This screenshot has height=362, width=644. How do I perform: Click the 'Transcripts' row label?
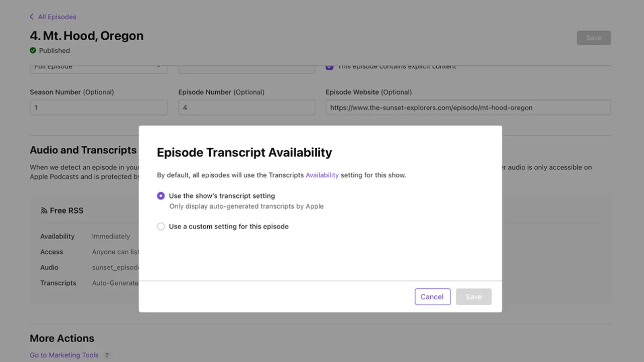[x=58, y=283]
